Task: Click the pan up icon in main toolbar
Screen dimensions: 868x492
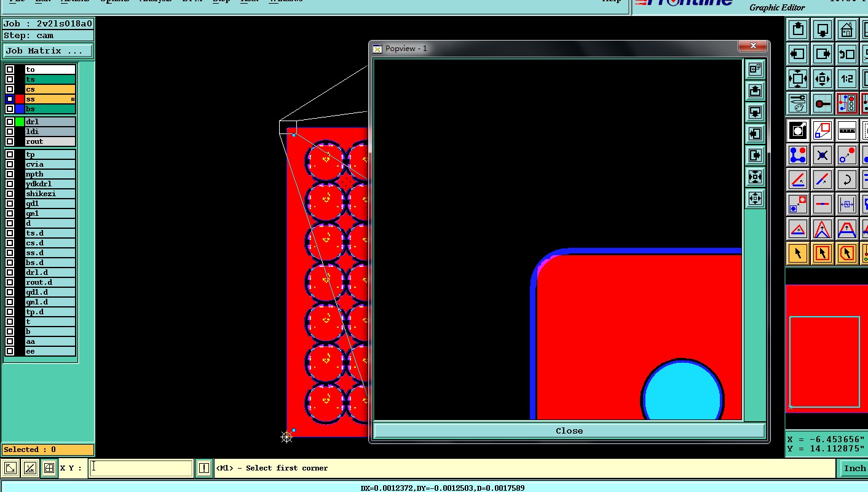Action: [798, 29]
